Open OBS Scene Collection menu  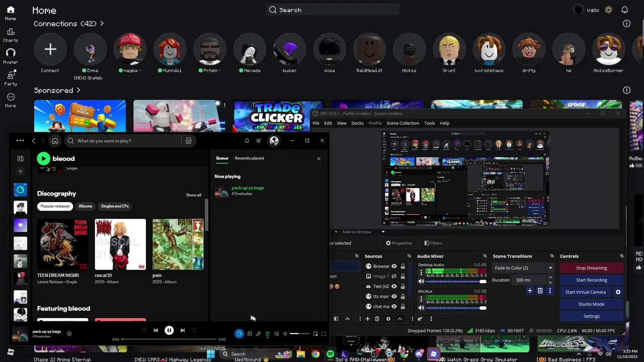tap(403, 123)
